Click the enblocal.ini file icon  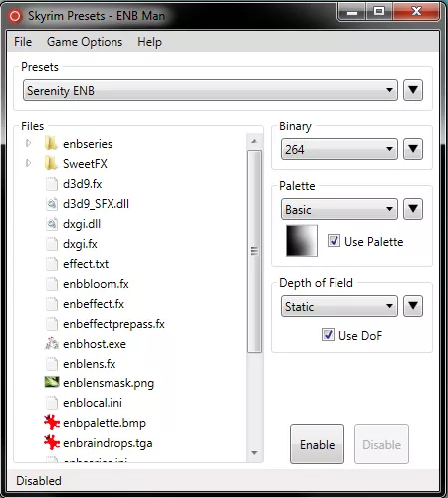52,403
